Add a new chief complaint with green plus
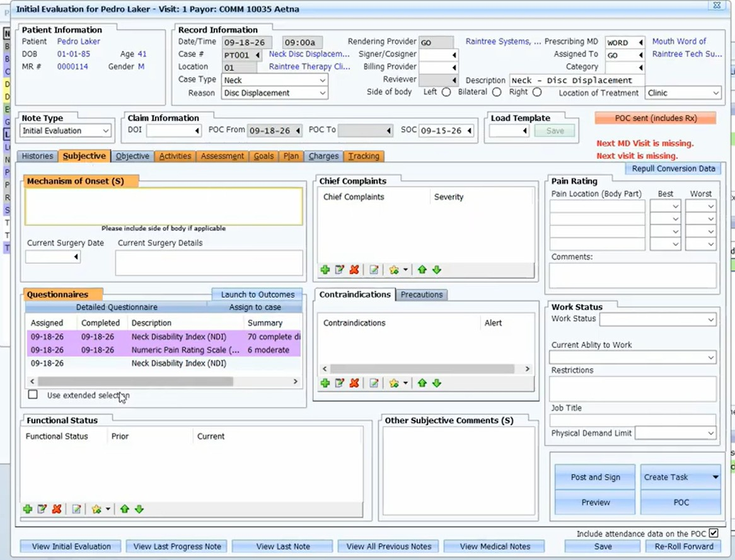The image size is (735, 560). click(x=325, y=270)
